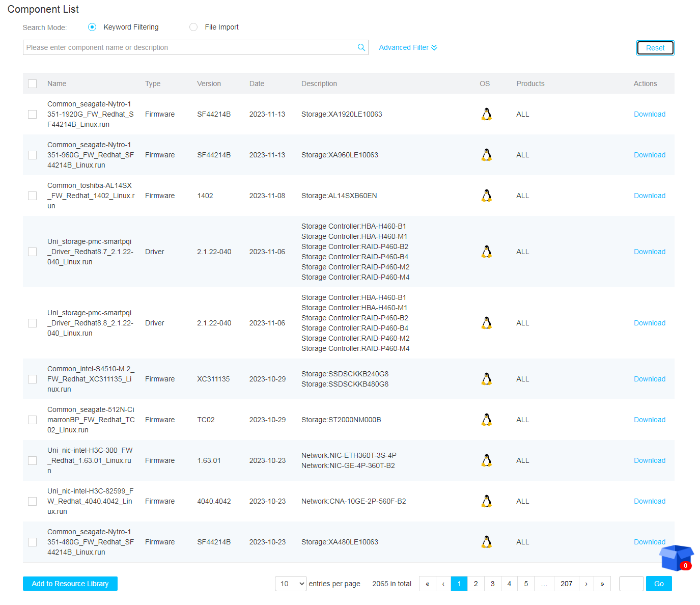The width and height of the screenshot is (700, 605).
Task: Download the XA1920LE10063 firmware
Action: (x=650, y=114)
